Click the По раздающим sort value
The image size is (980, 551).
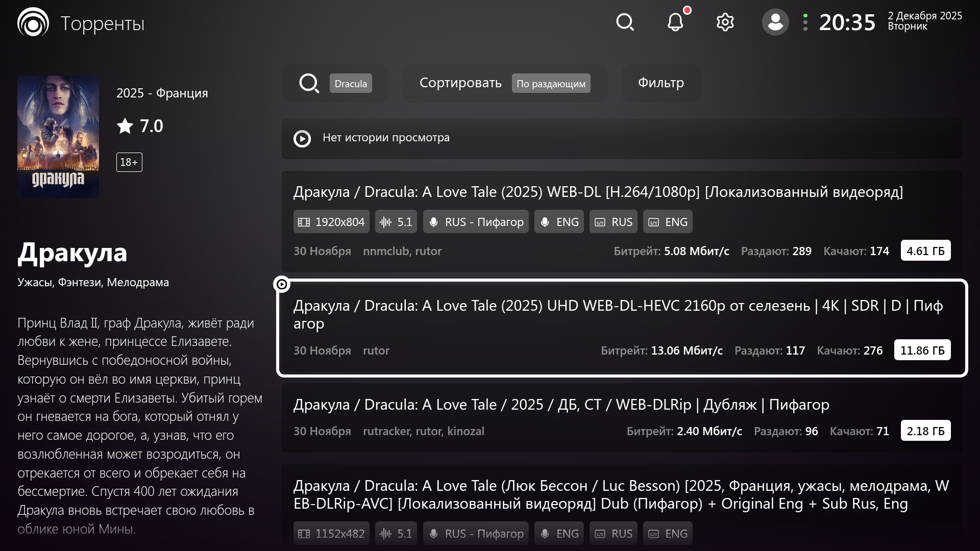(551, 84)
